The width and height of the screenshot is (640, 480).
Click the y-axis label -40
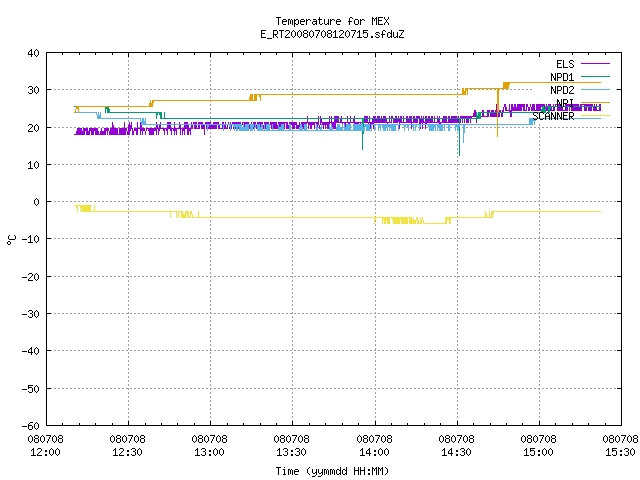[x=31, y=351]
